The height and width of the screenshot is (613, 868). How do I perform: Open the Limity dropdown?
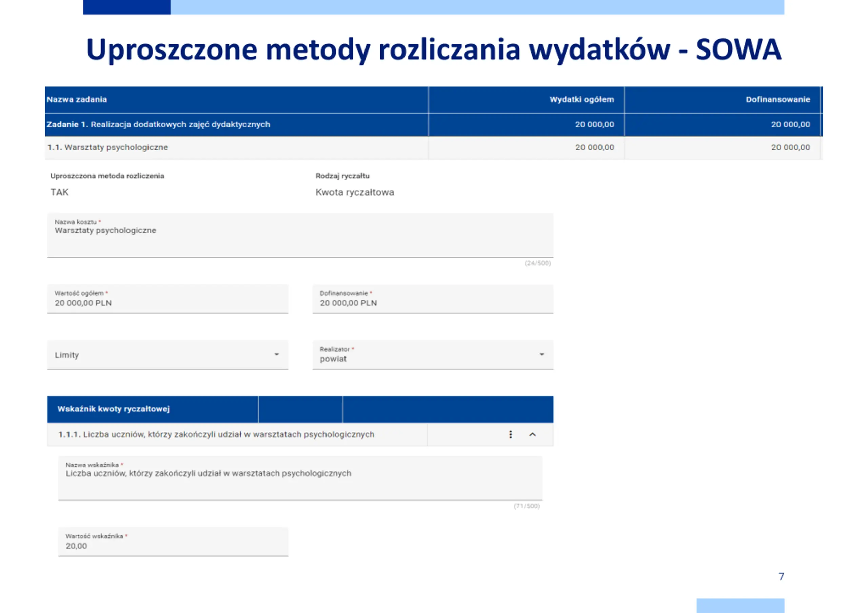[x=168, y=354]
